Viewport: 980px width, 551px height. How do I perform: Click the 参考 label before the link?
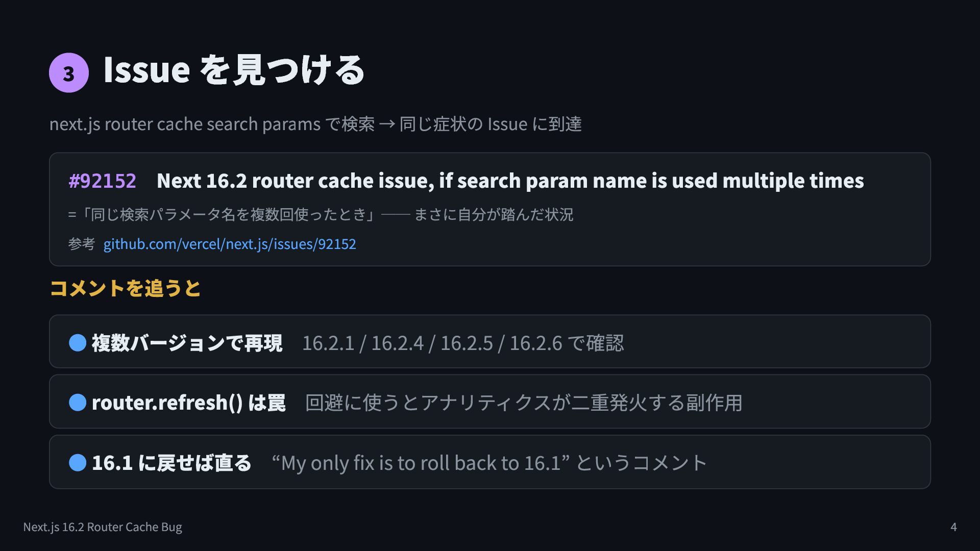pos(82,244)
